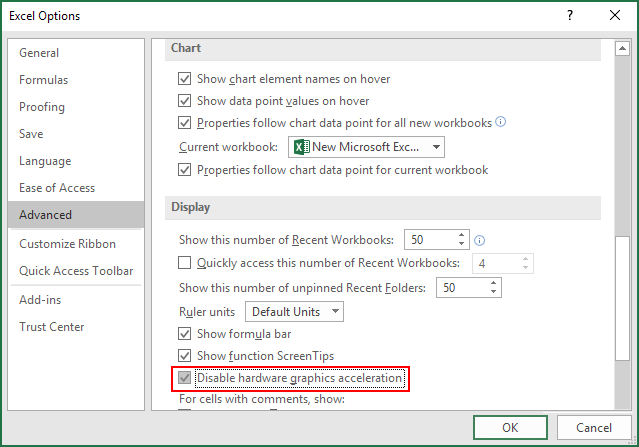Viewport: 639px width, 447px height.
Task: Toggle Show function ScreenTips checkbox
Action: pos(184,356)
